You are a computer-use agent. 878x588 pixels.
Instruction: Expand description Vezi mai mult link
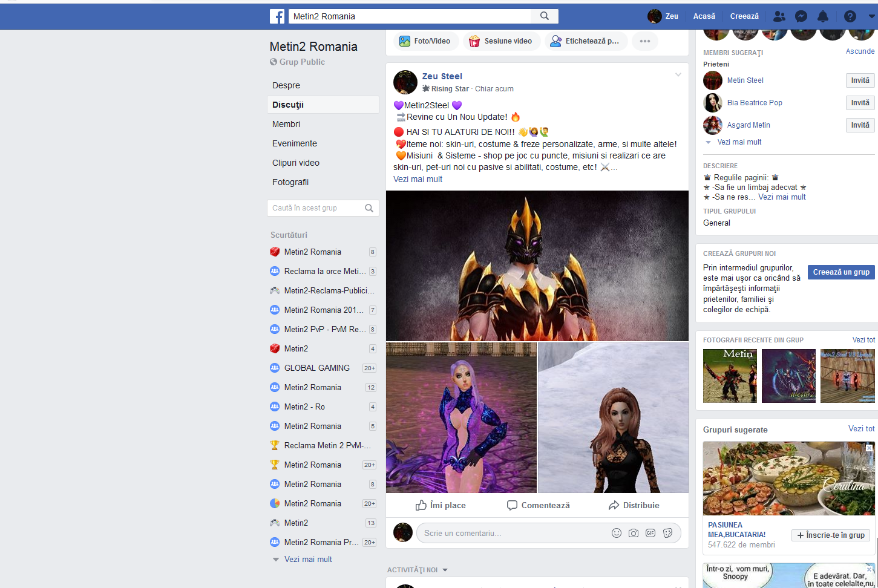click(782, 197)
